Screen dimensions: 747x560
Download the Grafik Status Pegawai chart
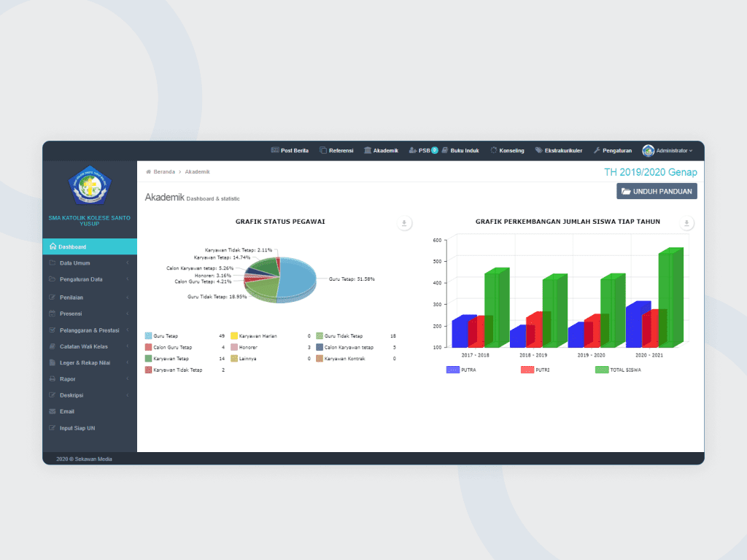click(404, 223)
